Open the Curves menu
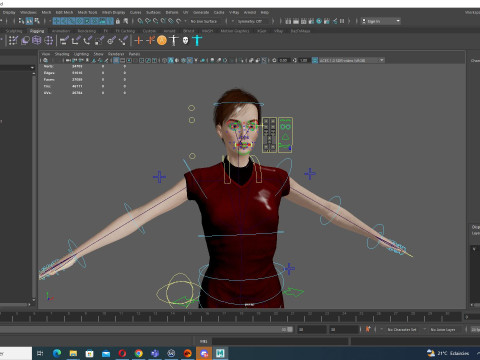Screen dimensions: 480x360 click(x=135, y=12)
